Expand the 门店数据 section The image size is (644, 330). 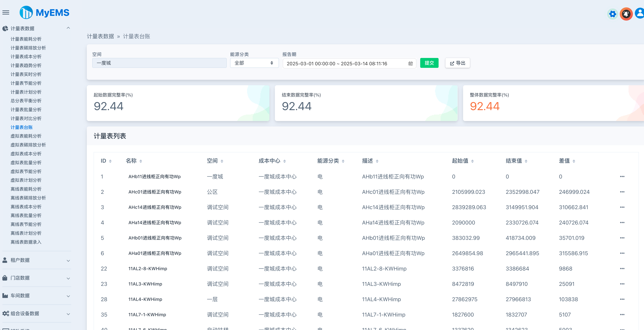click(x=36, y=278)
